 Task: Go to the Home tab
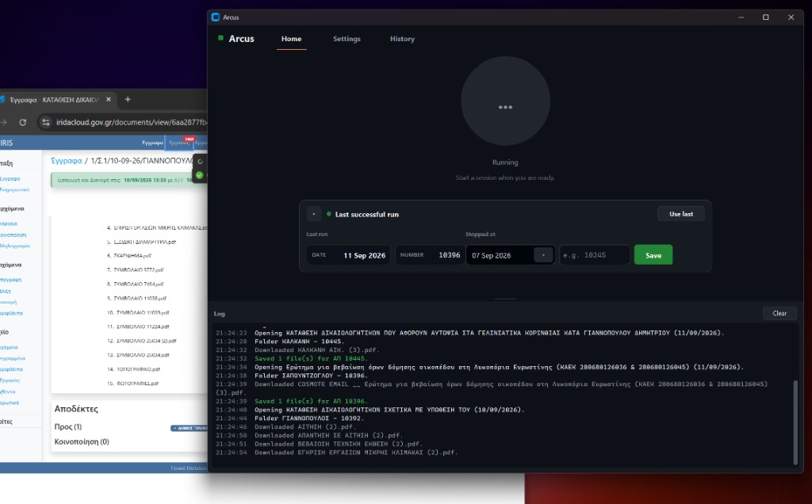(292, 39)
